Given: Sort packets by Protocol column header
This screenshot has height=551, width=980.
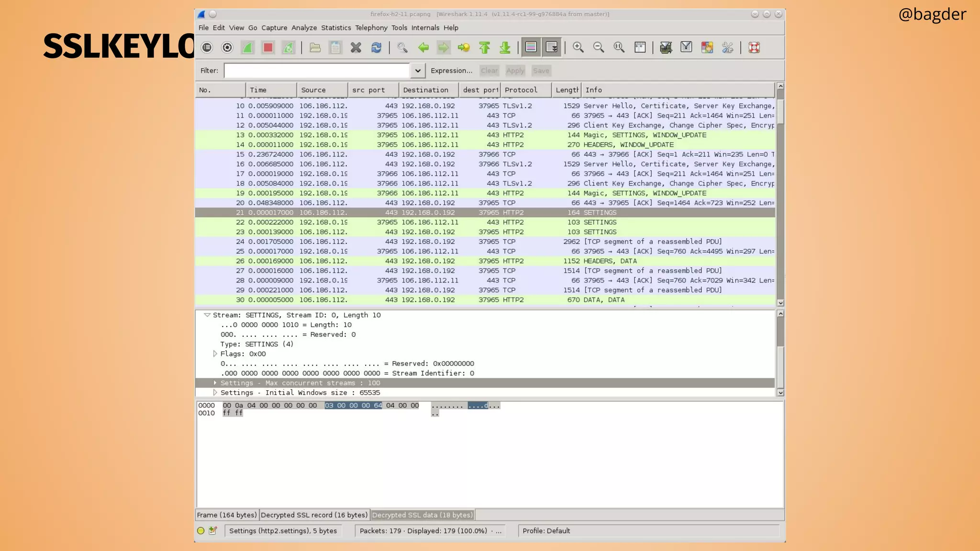Looking at the screenshot, I should point(526,90).
